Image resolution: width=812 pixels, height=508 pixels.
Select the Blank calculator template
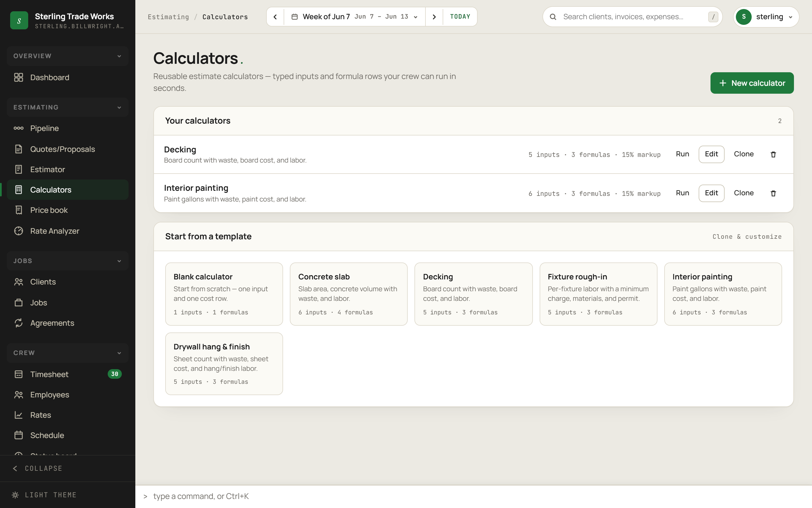pos(224,294)
